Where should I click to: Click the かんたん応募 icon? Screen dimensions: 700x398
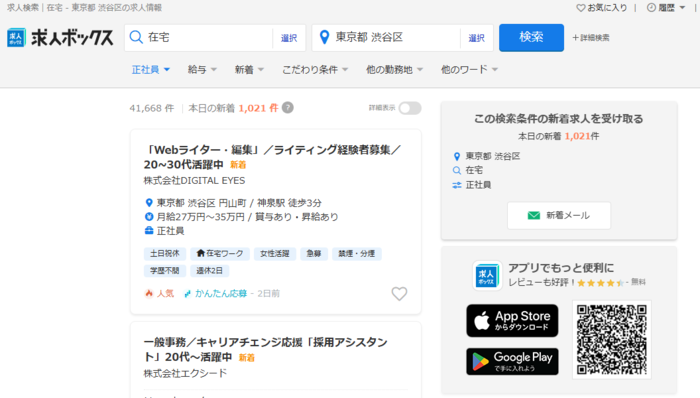[188, 294]
